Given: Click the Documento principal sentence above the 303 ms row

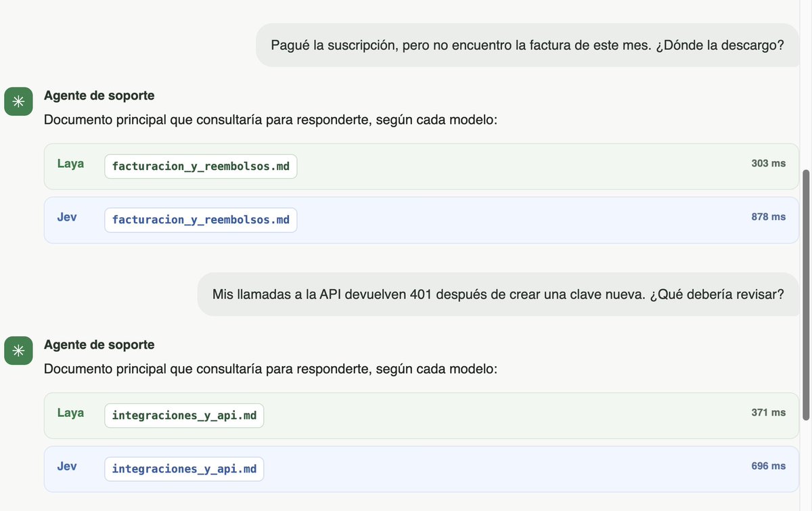Looking at the screenshot, I should [x=271, y=120].
